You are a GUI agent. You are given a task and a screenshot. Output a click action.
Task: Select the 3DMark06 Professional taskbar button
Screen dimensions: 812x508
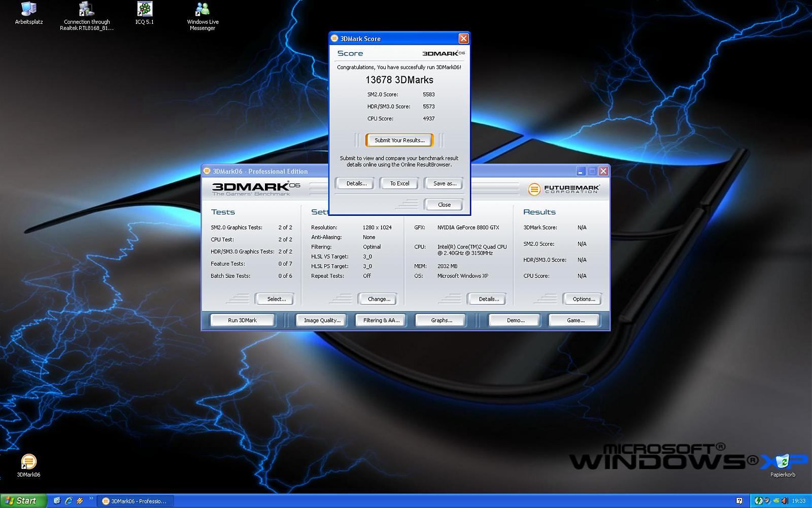[x=135, y=501]
